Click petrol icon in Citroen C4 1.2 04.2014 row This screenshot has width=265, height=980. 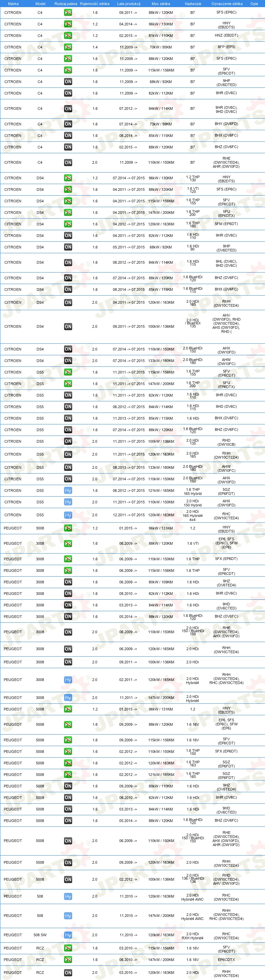[68, 24]
